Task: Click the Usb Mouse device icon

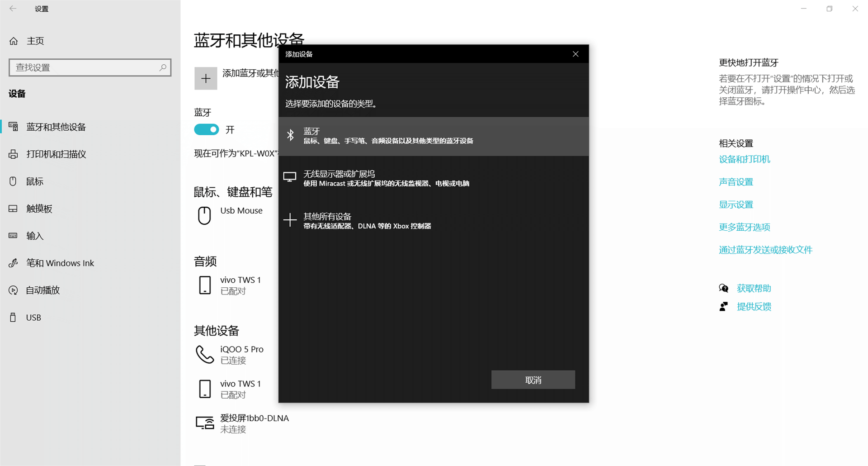Action: coord(204,215)
